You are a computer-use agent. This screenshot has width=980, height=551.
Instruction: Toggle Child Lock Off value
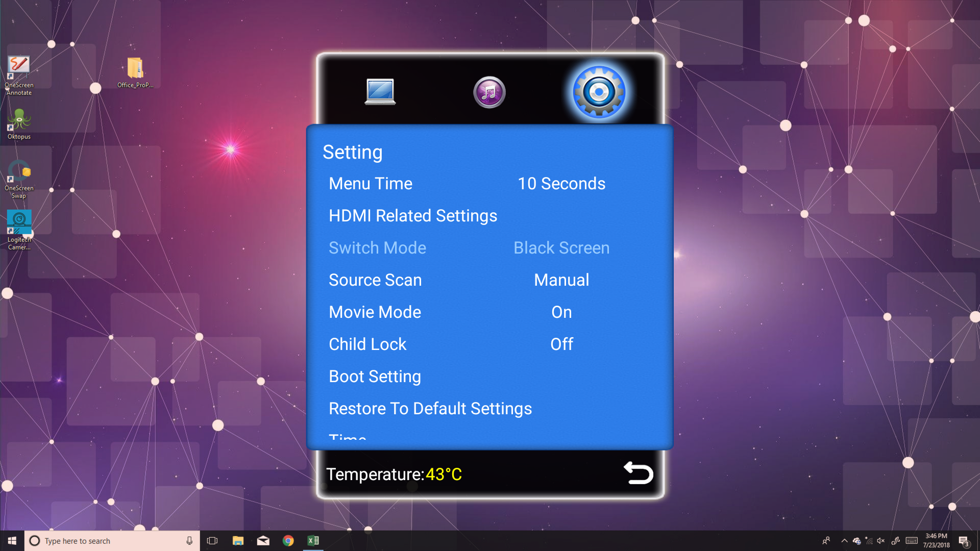[561, 344]
